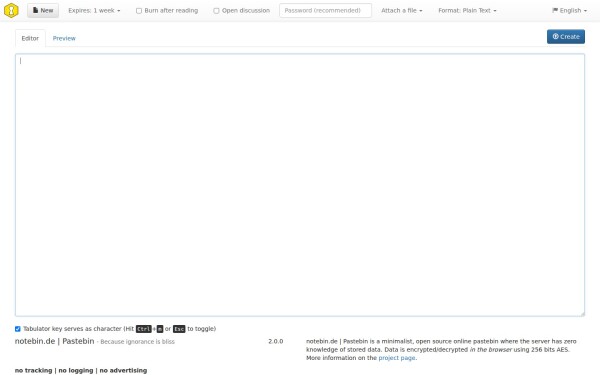This screenshot has height=375, width=600.
Task: Open the Format: Plain Text dropdown
Action: point(467,10)
